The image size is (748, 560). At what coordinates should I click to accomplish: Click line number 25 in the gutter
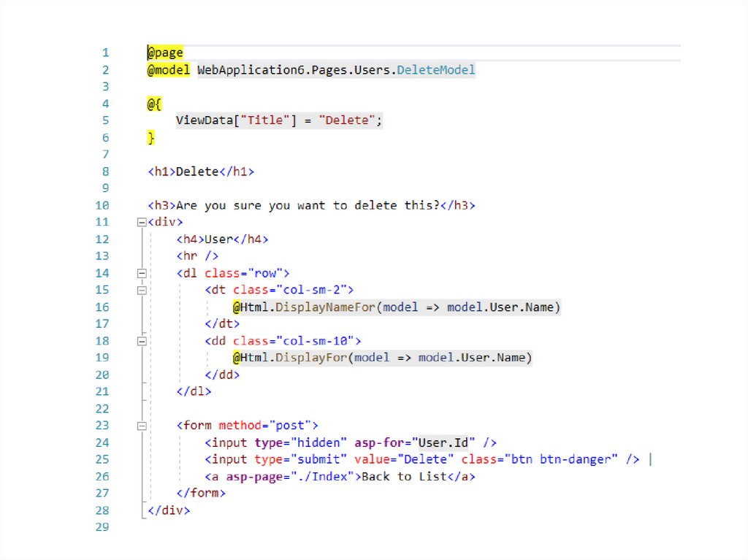coord(102,459)
